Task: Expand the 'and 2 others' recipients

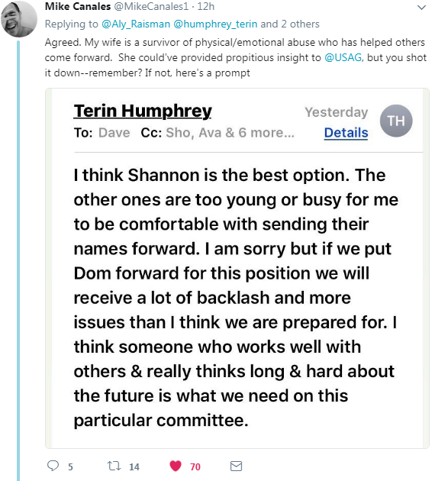Action: point(290,24)
